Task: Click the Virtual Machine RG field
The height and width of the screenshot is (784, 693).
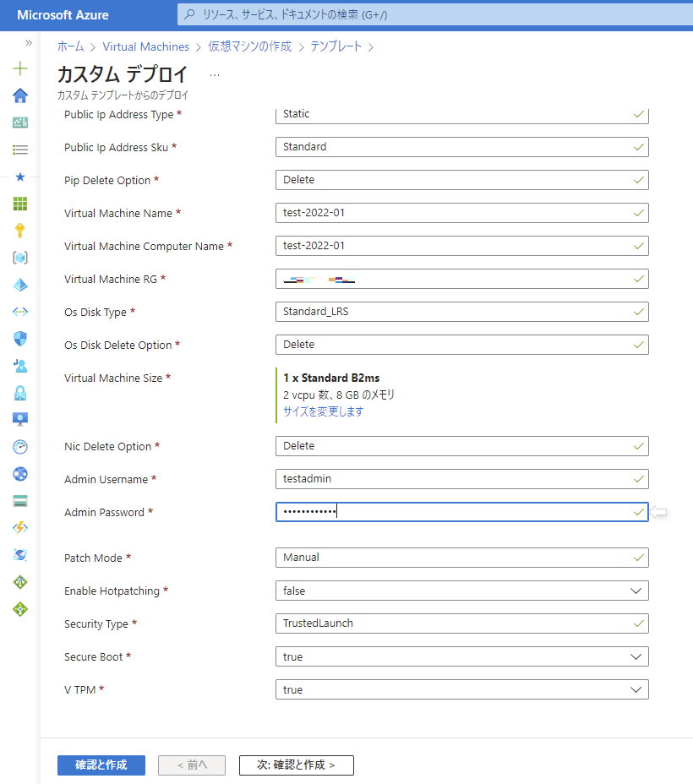Action: click(x=462, y=279)
